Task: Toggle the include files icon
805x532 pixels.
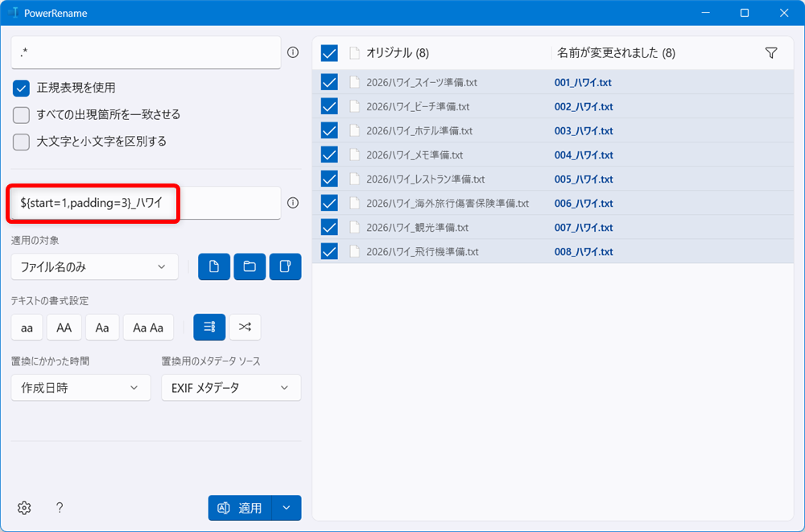Action: 213,266
